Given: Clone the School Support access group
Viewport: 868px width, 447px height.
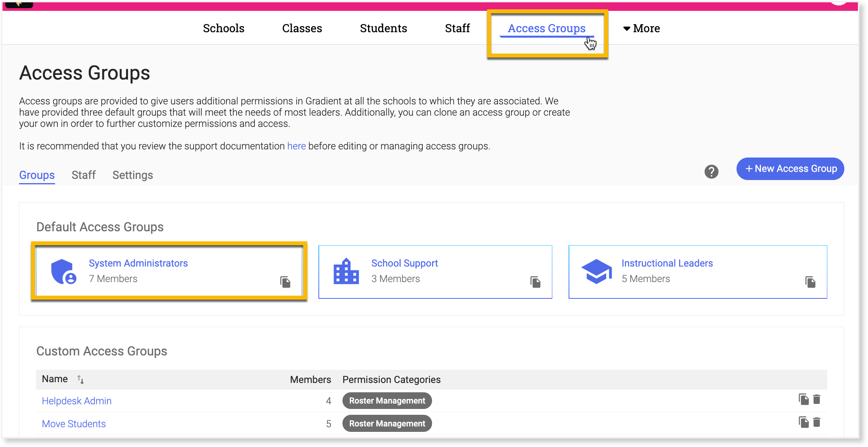Looking at the screenshot, I should click(535, 282).
